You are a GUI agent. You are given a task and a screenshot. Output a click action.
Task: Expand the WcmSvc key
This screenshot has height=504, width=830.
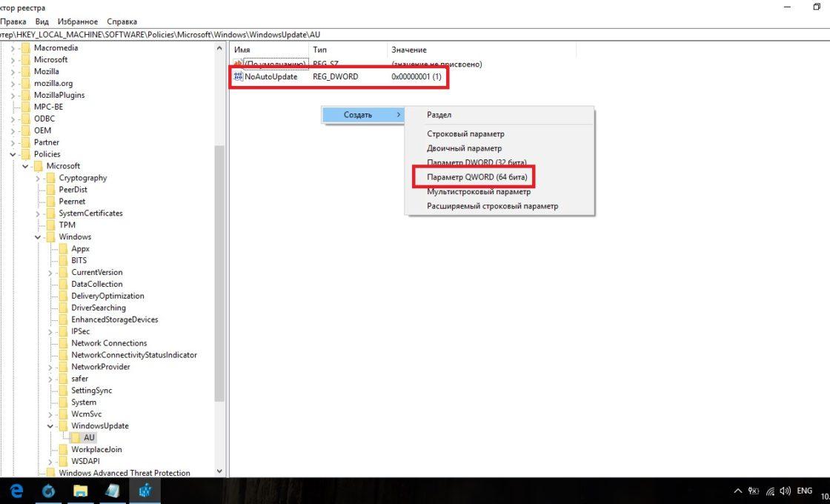50,414
